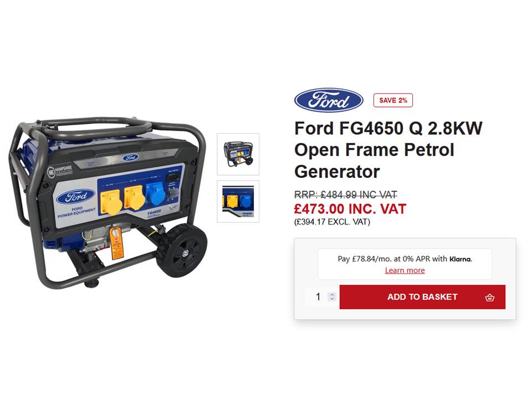Click the quantity input field

point(318,297)
